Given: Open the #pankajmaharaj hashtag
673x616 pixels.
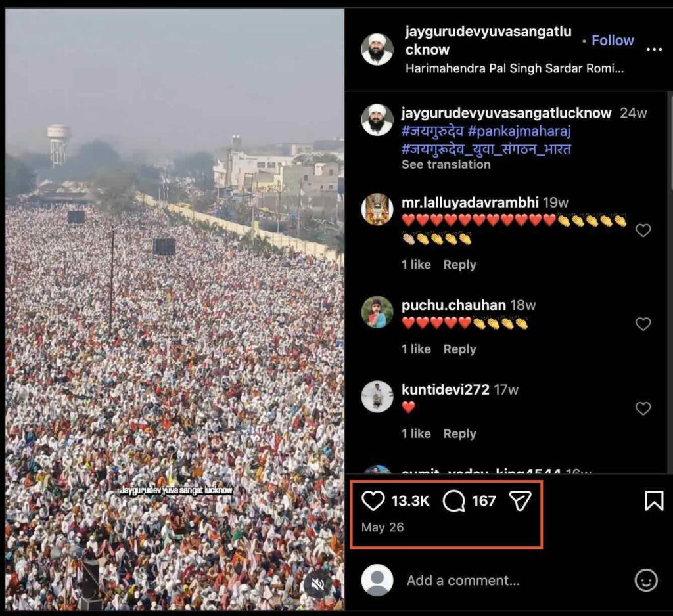Looking at the screenshot, I should click(519, 131).
